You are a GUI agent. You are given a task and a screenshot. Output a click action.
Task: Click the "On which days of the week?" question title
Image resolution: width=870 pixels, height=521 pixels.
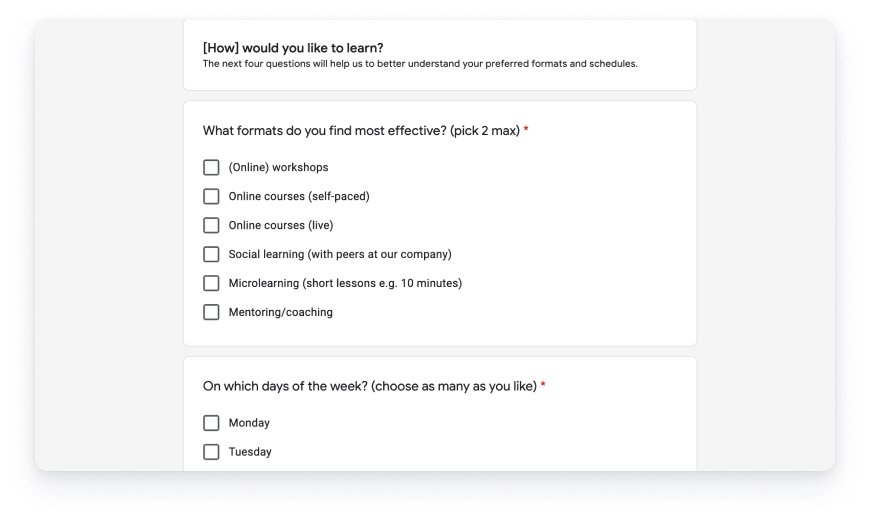pos(369,386)
